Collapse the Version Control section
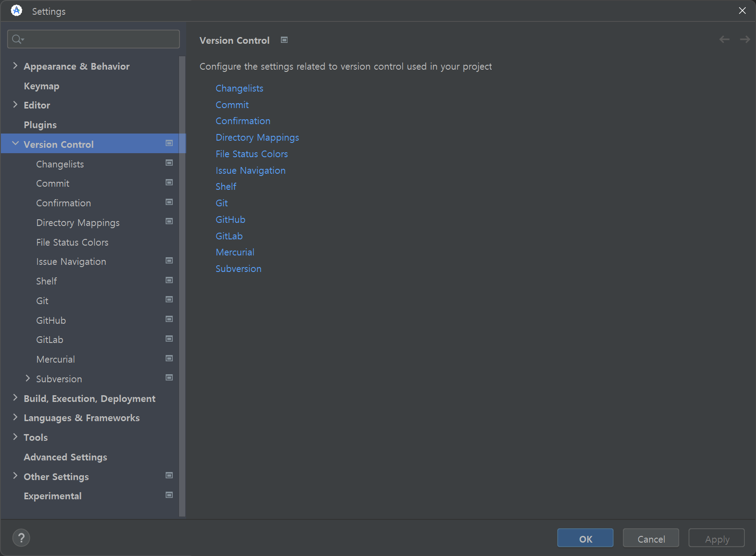The image size is (756, 556). pos(15,144)
